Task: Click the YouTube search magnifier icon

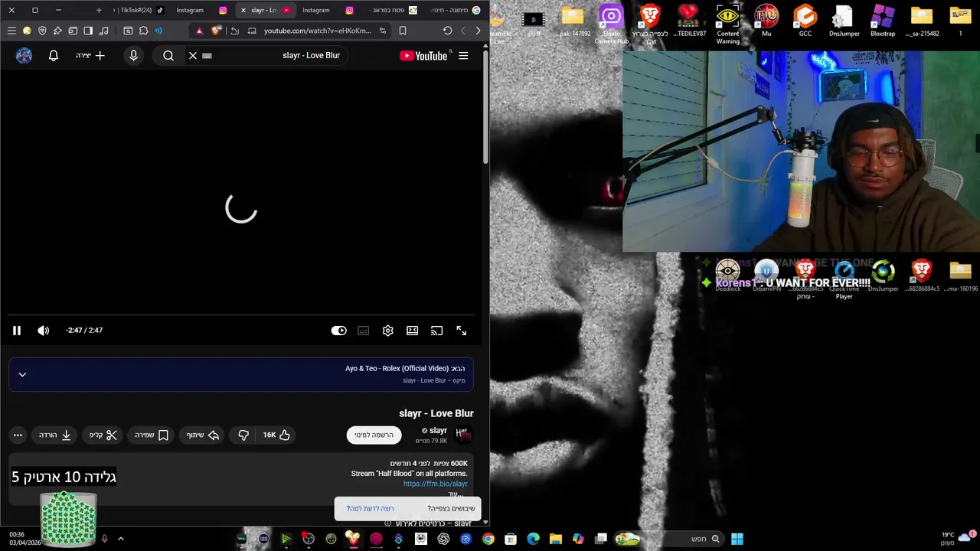Action: pyautogui.click(x=168, y=55)
